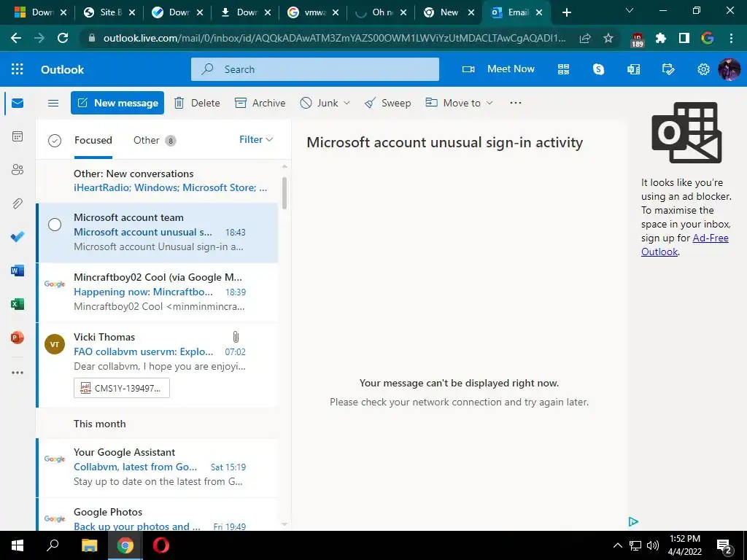Open My Day calendar-check icon
Screen dimensions: 747x560
click(x=668, y=69)
